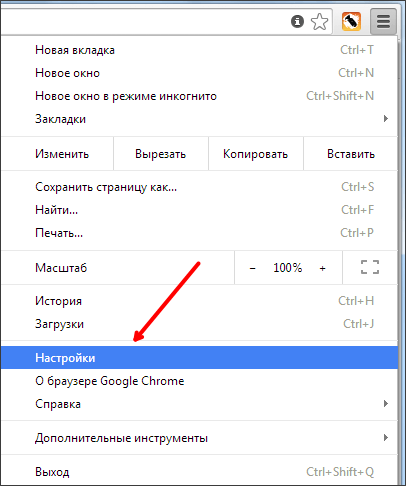Image resolution: width=406 pixels, height=486 pixels.
Task: Click the Вставить button
Action: [x=351, y=154]
